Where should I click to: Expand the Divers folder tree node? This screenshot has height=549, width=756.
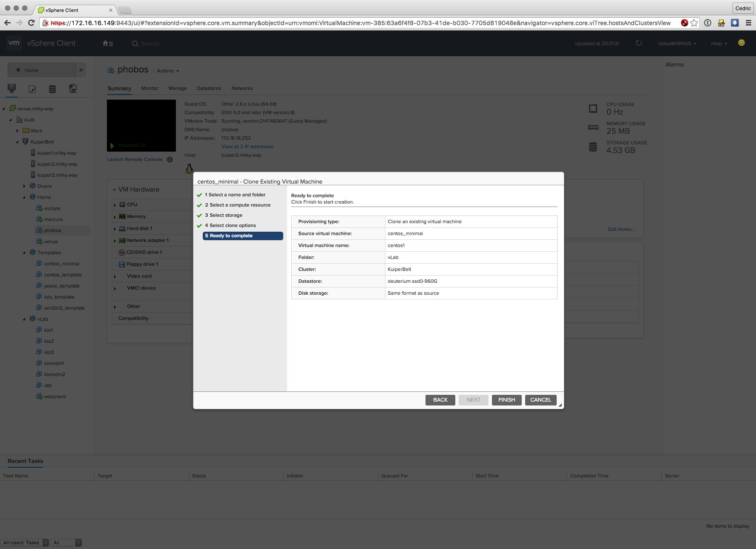pos(24,186)
